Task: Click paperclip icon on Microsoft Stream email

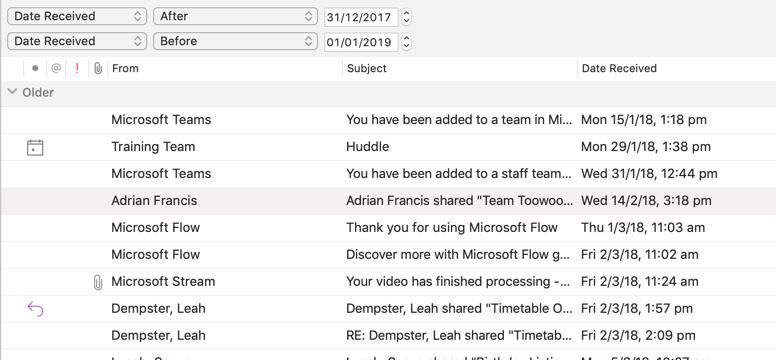Action: (98, 282)
